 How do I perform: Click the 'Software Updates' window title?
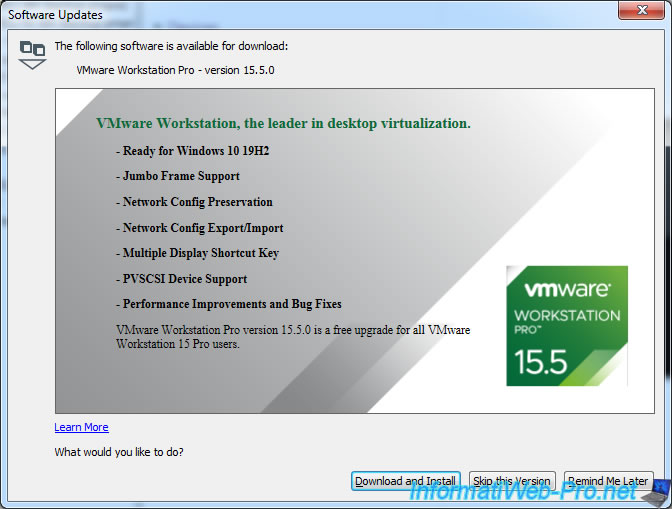tap(55, 15)
